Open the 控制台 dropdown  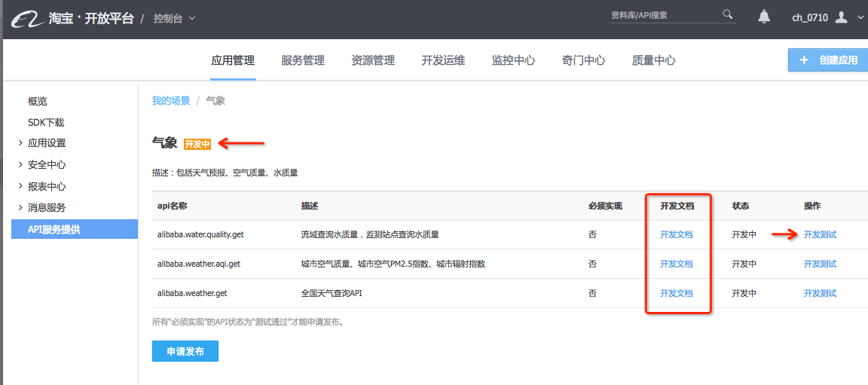174,18
